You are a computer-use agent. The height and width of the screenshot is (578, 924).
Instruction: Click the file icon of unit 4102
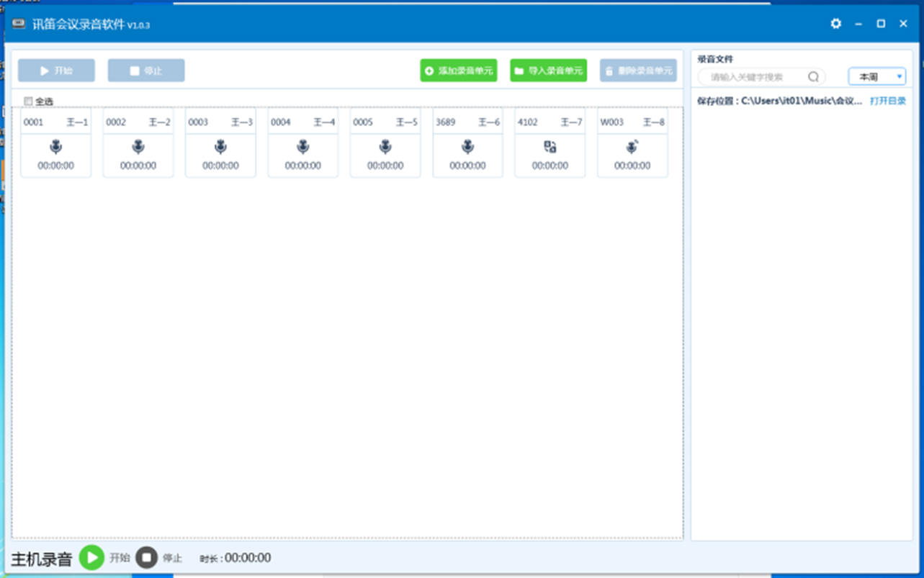(x=550, y=147)
